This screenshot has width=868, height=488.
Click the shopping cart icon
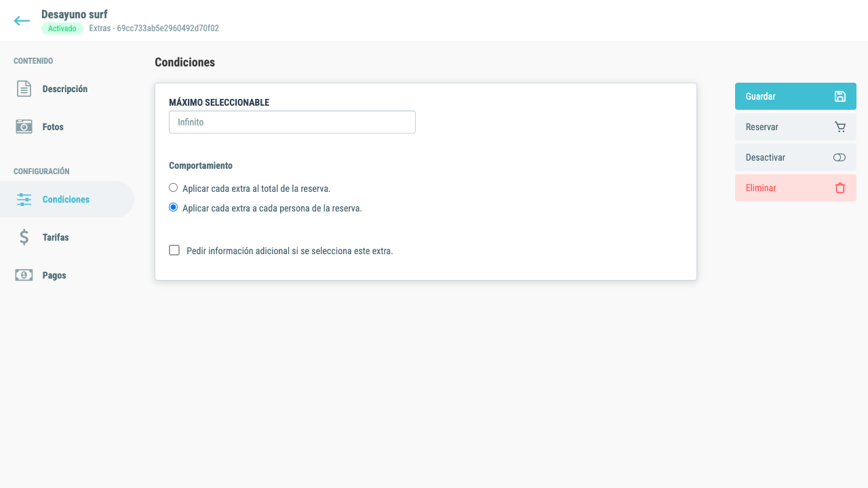(840, 127)
